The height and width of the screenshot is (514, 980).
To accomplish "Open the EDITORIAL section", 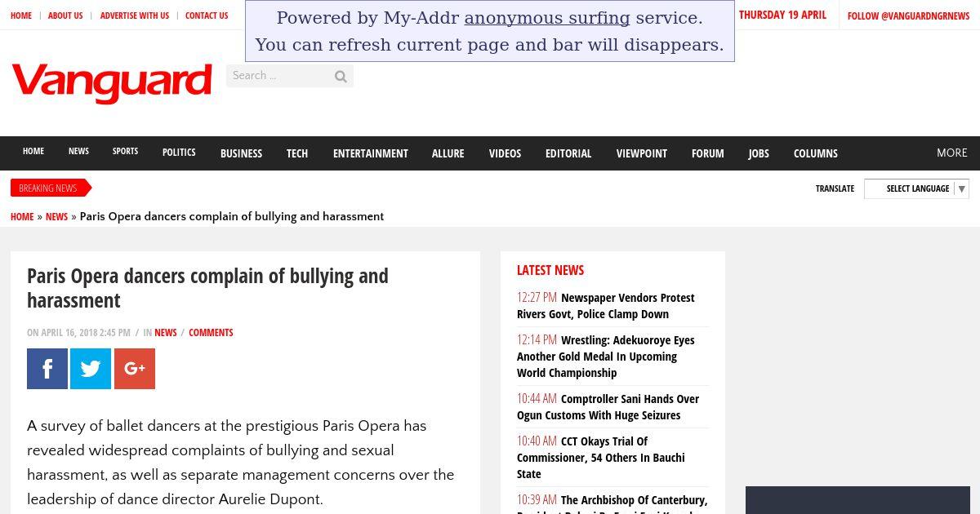I will coord(568,153).
